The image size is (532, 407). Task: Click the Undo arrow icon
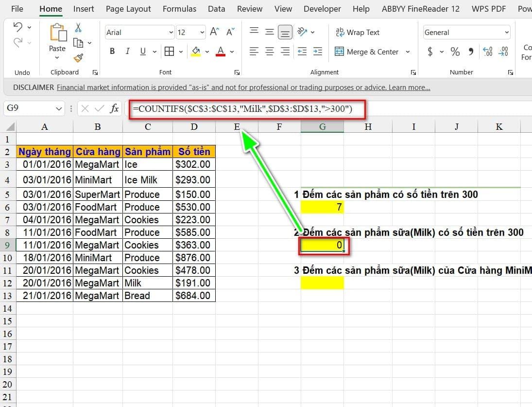click(18, 27)
